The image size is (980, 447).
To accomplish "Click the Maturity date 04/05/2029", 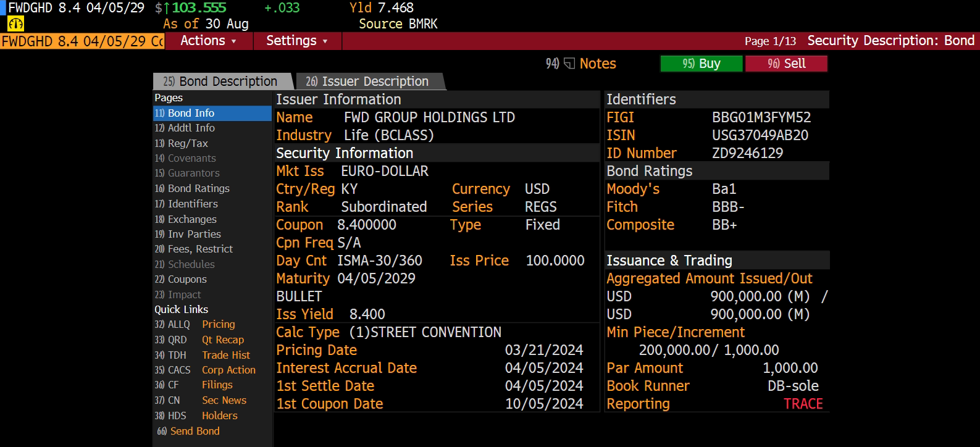I will pos(377,278).
